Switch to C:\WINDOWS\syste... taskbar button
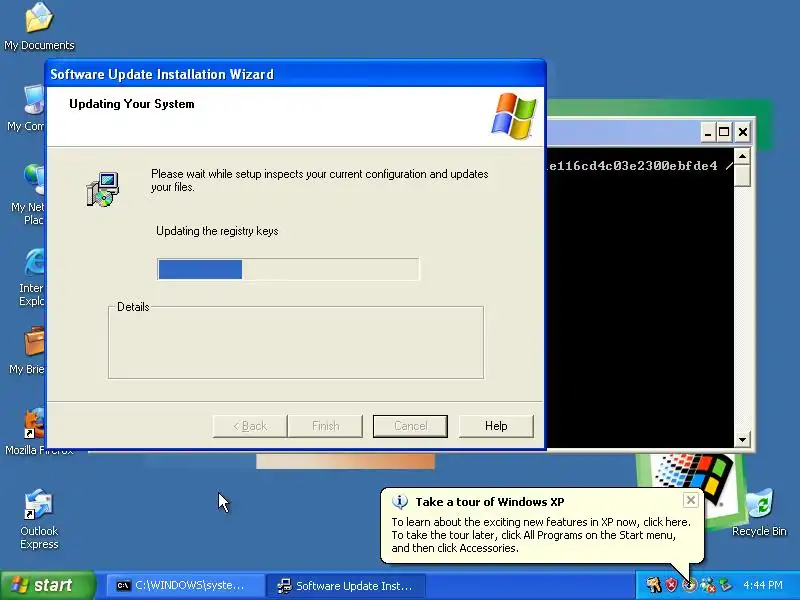Screen dimensions: 800x600 (186, 586)
